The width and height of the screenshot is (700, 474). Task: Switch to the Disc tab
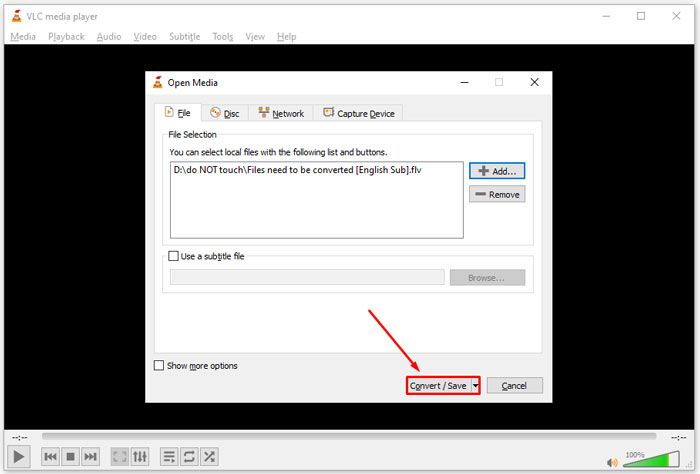[225, 113]
